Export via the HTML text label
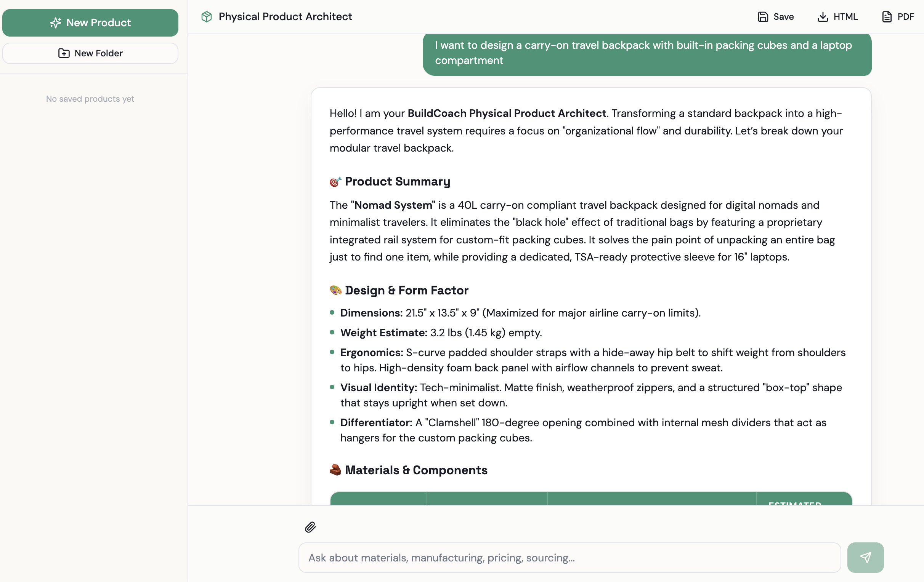 click(x=845, y=17)
